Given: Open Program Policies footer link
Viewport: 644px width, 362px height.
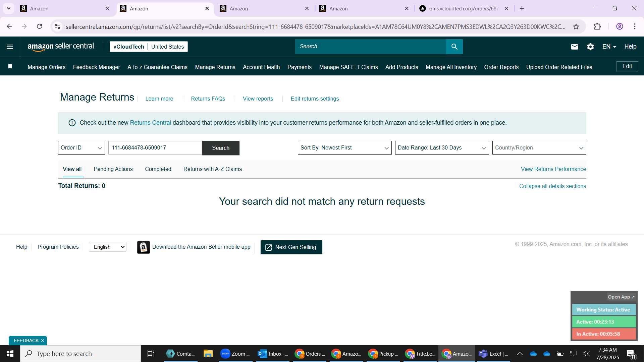Looking at the screenshot, I should [x=58, y=247].
